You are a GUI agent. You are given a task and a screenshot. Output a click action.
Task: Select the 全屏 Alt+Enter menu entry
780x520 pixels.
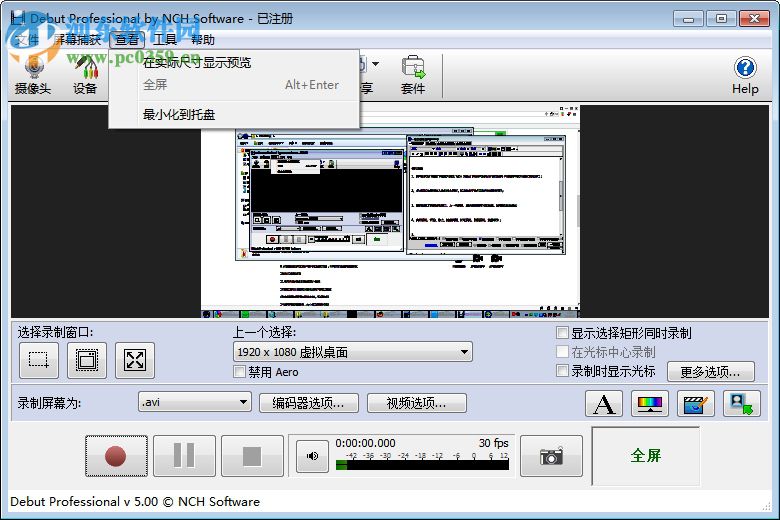(x=234, y=85)
